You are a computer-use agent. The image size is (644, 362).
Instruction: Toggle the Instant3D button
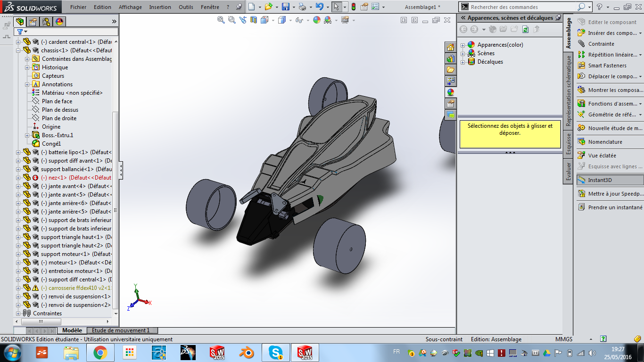pos(610,180)
